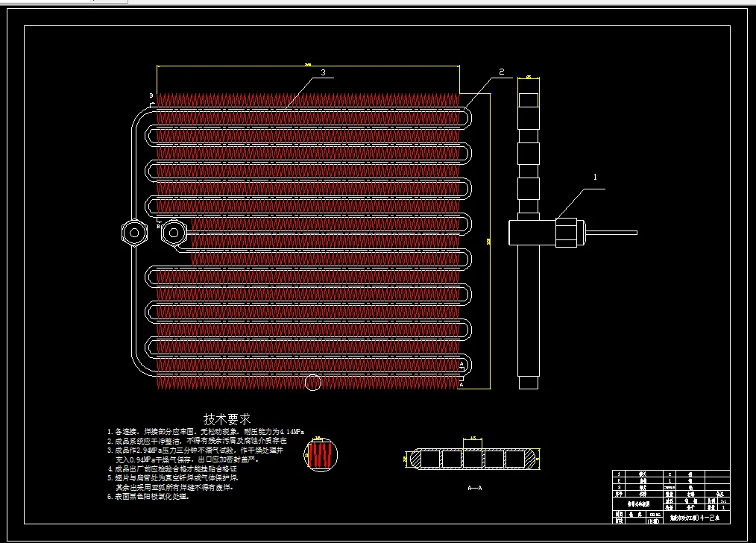
Task: Select the line 充入0.94MPa干燥气保存
Action: [187, 459]
